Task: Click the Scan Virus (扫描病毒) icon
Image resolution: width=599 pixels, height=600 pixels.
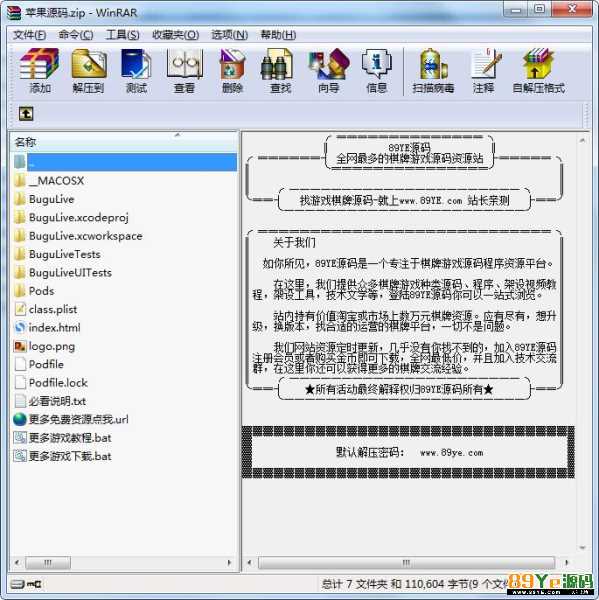Action: click(x=433, y=71)
